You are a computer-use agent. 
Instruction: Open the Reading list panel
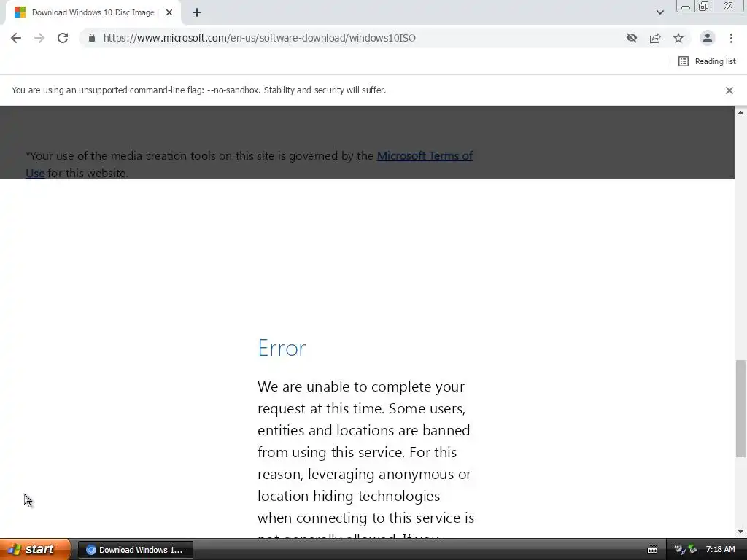click(x=707, y=61)
